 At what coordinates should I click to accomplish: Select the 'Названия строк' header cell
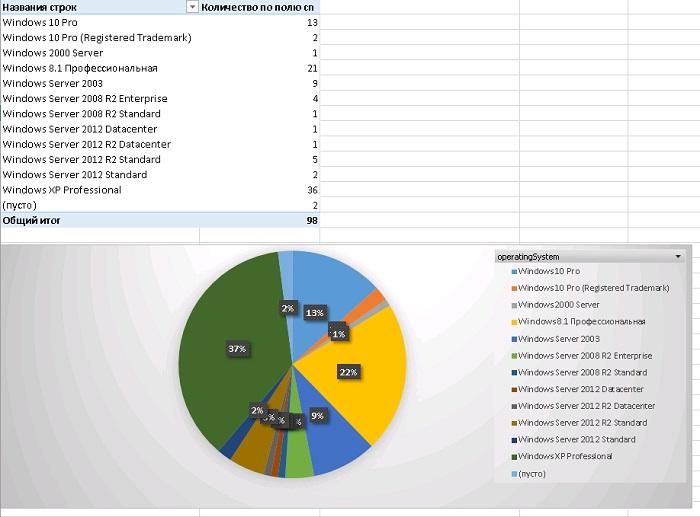pyautogui.click(x=39, y=8)
